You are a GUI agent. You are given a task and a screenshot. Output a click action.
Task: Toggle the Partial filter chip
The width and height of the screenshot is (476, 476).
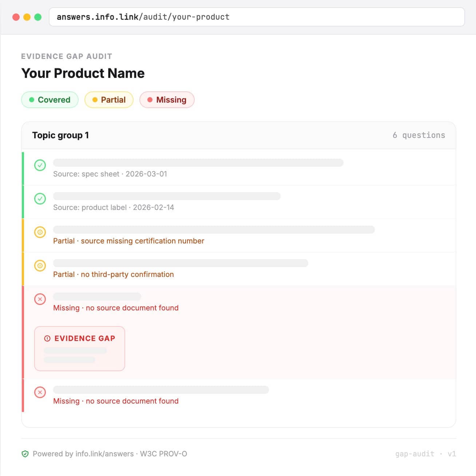click(109, 100)
